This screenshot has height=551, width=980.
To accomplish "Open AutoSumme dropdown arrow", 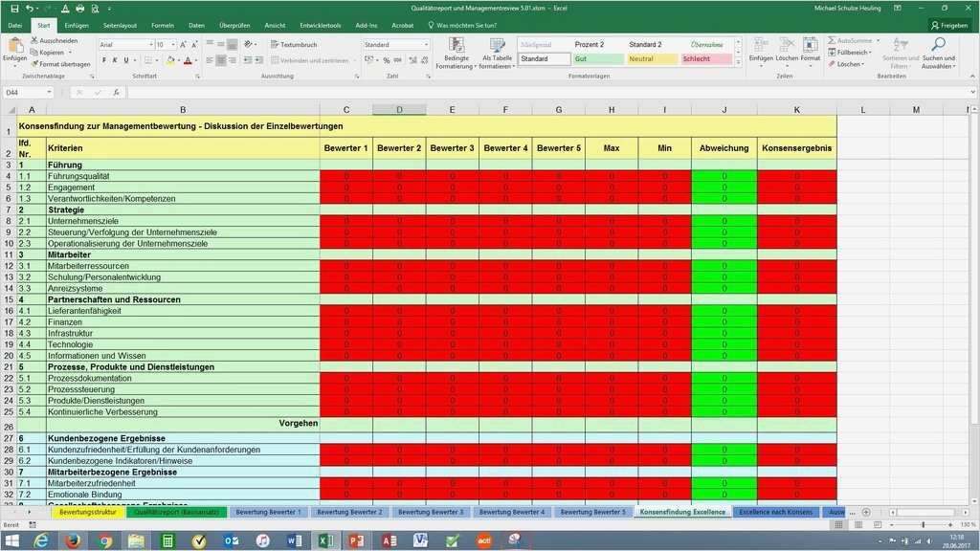I will (878, 40).
